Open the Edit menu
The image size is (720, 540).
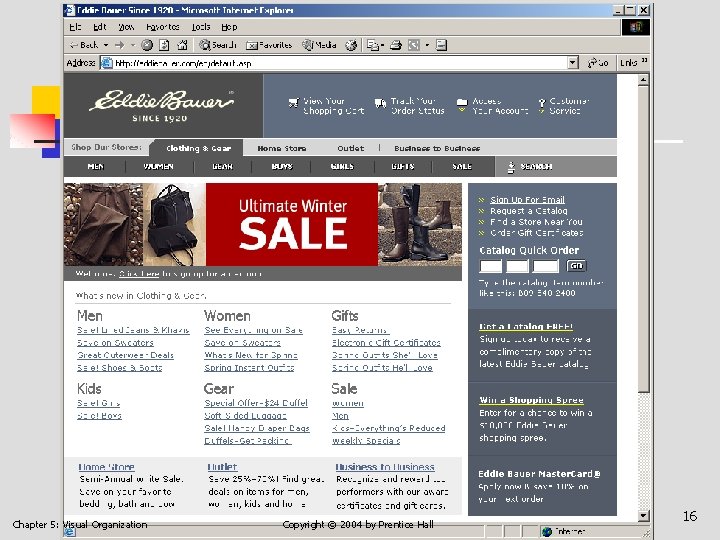pyautogui.click(x=100, y=27)
